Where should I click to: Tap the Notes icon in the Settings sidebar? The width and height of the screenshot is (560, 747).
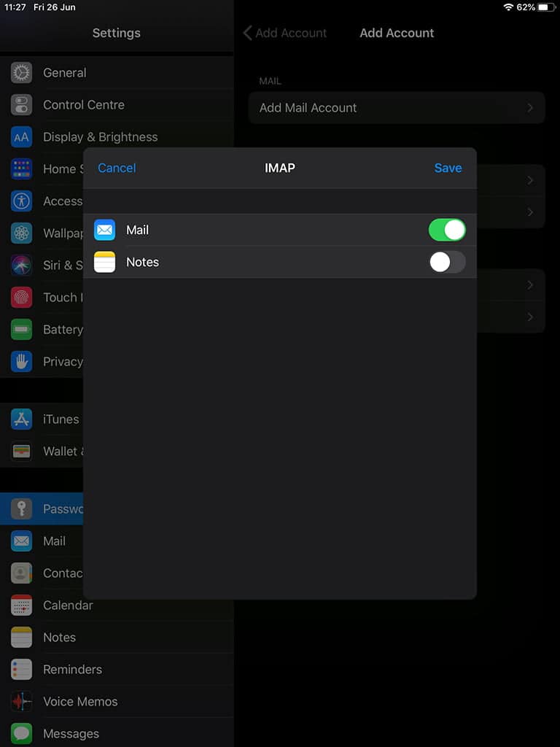coord(21,638)
